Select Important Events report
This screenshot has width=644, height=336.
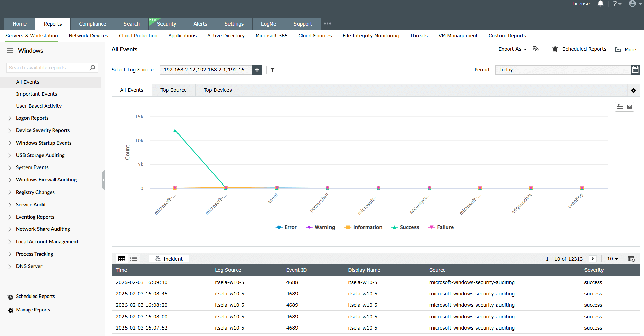point(37,94)
